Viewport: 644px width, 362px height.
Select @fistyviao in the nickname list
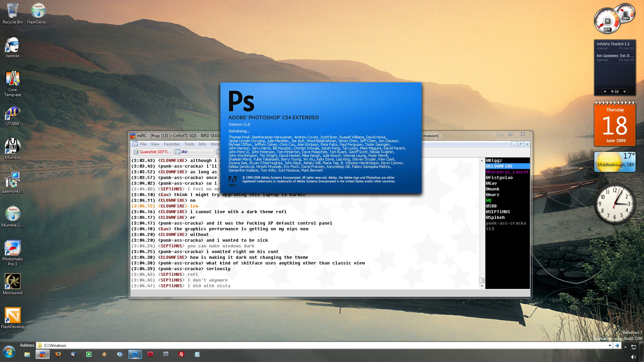499,178
